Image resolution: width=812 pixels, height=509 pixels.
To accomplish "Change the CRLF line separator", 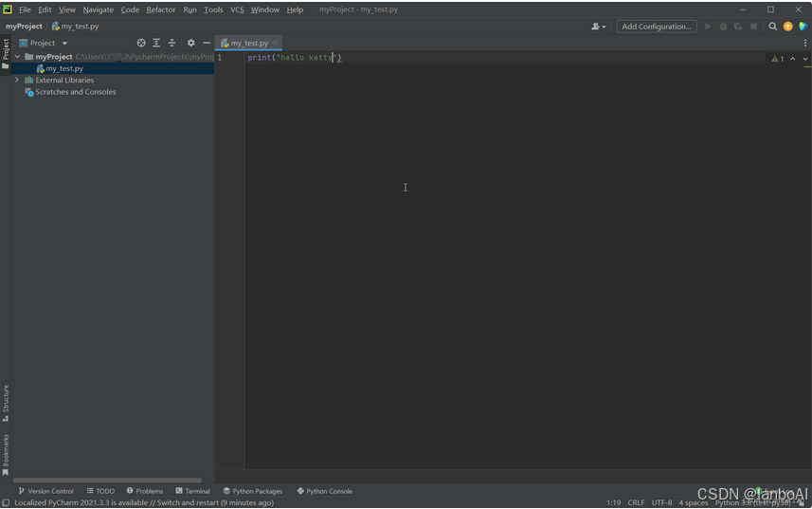I will point(636,502).
